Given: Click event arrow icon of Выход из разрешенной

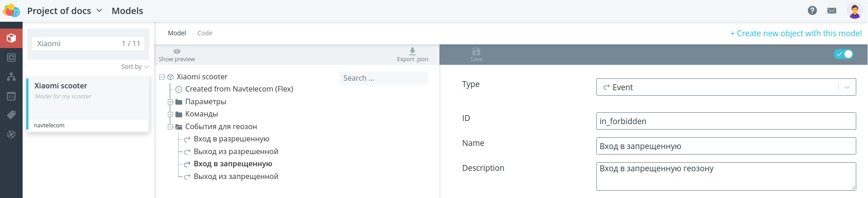Looking at the screenshot, I should [187, 152].
